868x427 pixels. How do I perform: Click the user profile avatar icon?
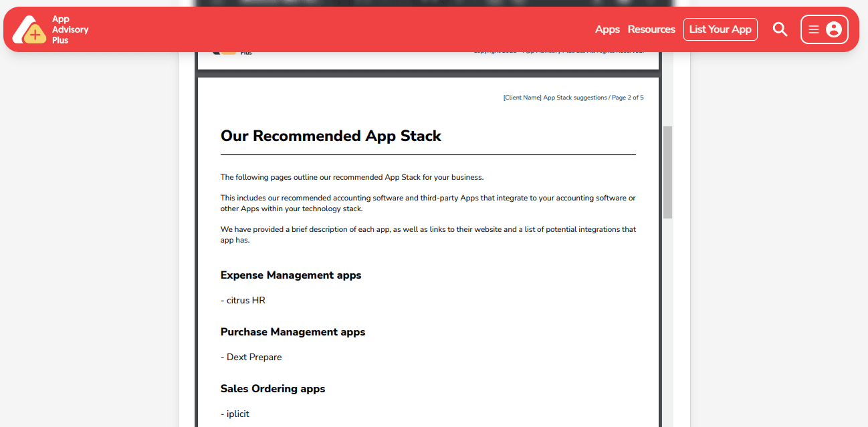click(833, 29)
